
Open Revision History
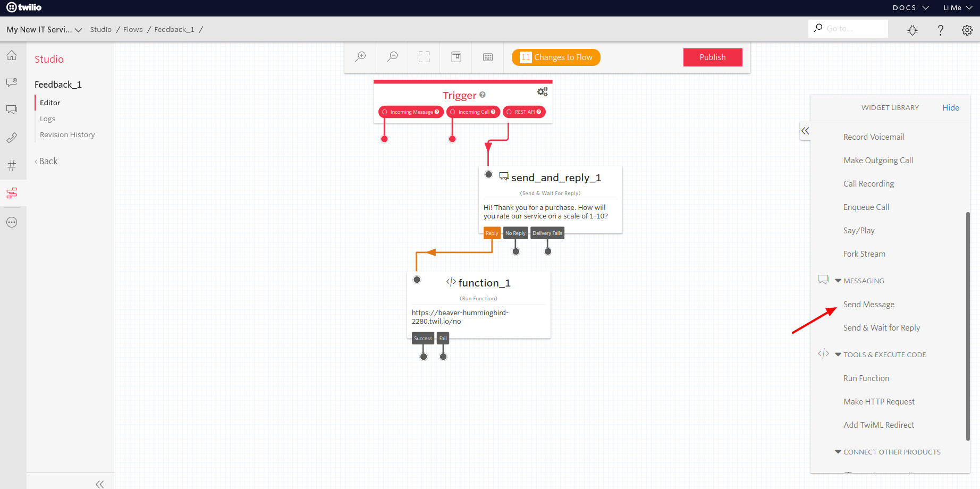pos(67,134)
